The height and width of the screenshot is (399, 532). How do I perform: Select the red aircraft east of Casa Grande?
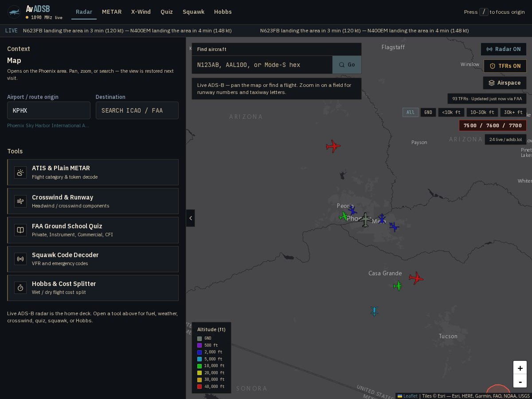[x=416, y=278]
